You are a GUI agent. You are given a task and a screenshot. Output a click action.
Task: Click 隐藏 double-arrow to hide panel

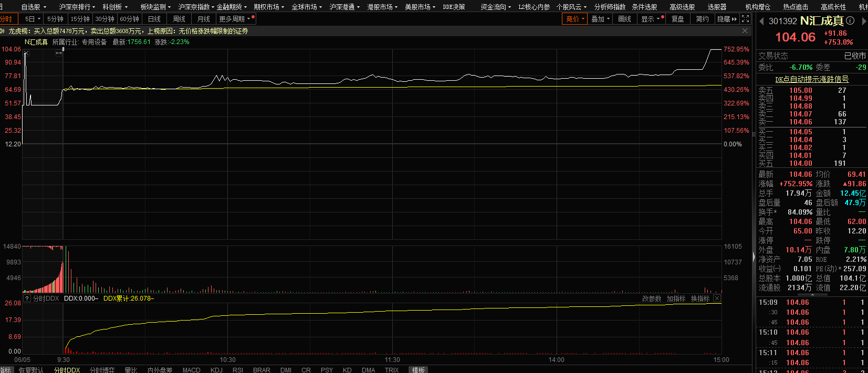point(727,19)
